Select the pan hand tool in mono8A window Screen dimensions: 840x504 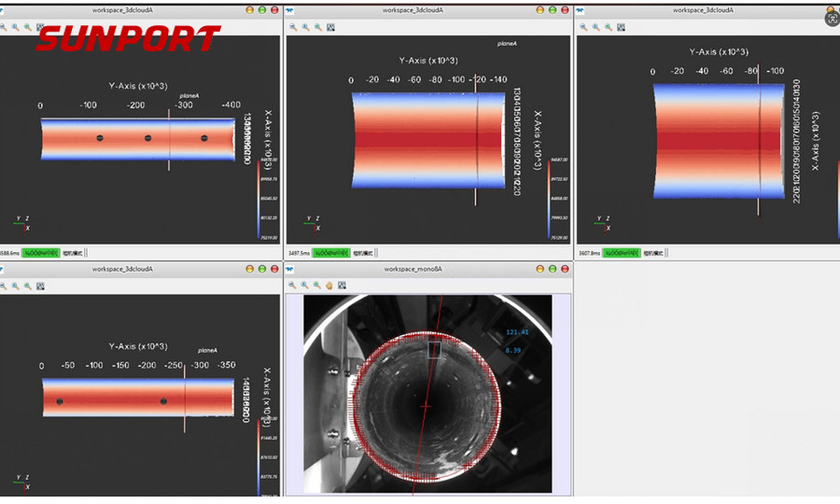pos(329,286)
